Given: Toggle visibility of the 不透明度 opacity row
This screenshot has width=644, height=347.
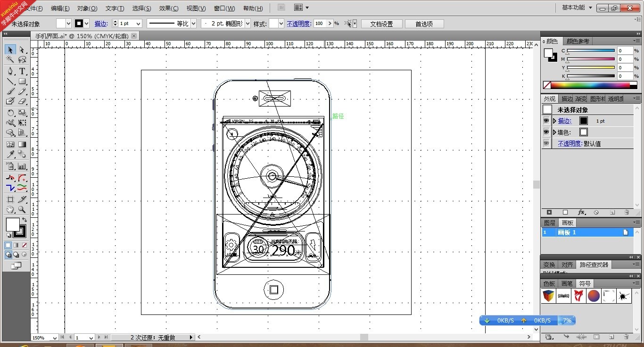Looking at the screenshot, I should pos(546,143).
